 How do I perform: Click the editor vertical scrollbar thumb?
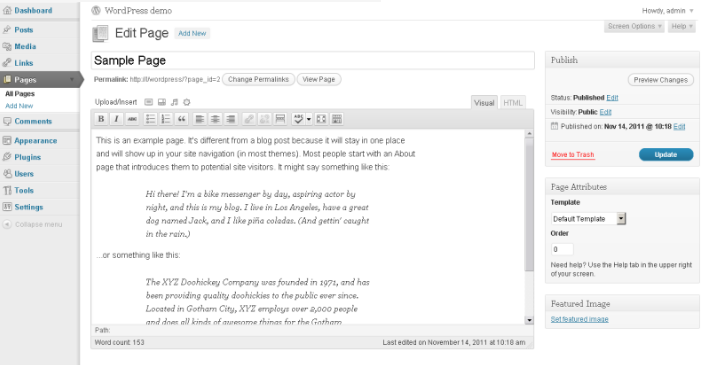click(529, 205)
